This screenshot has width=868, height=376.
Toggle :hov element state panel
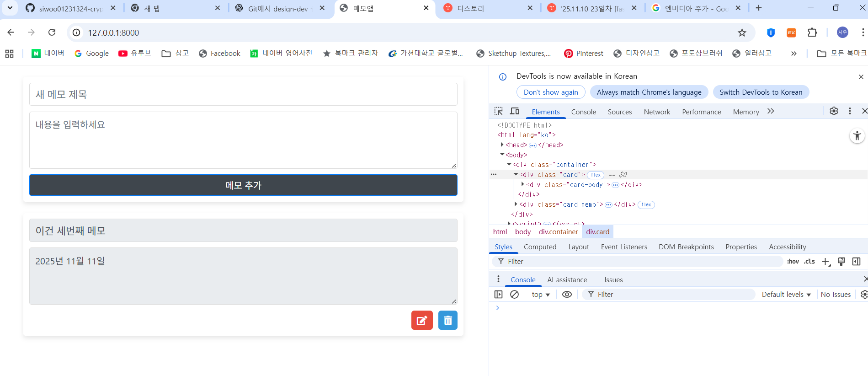(793, 261)
